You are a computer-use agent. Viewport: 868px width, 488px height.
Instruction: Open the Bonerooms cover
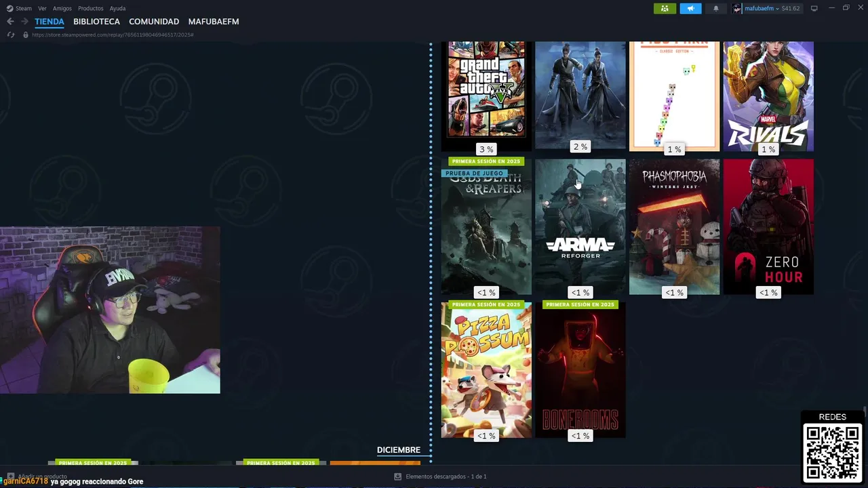[580, 369]
